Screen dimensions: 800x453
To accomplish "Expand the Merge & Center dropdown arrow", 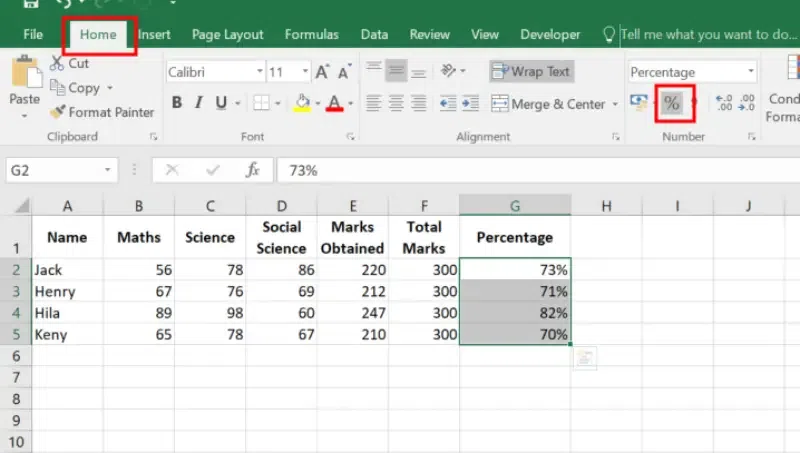I will tap(613, 104).
